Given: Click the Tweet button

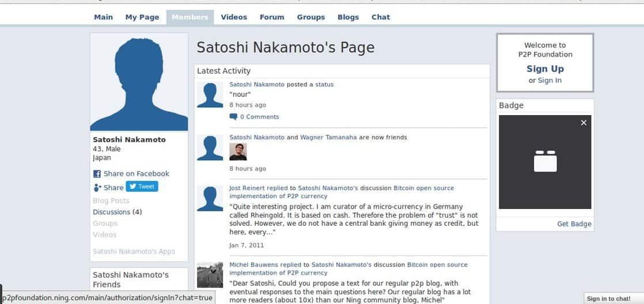Looking at the screenshot, I should point(142,187).
